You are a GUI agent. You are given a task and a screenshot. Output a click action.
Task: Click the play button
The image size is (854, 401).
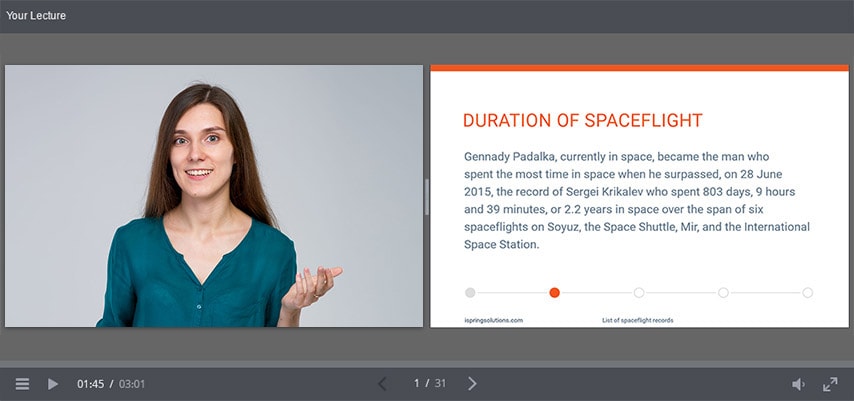click(53, 384)
